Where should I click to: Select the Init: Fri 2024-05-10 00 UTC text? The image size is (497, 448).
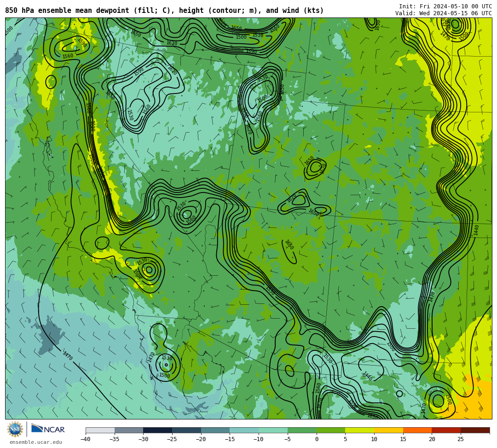pyautogui.click(x=445, y=6)
